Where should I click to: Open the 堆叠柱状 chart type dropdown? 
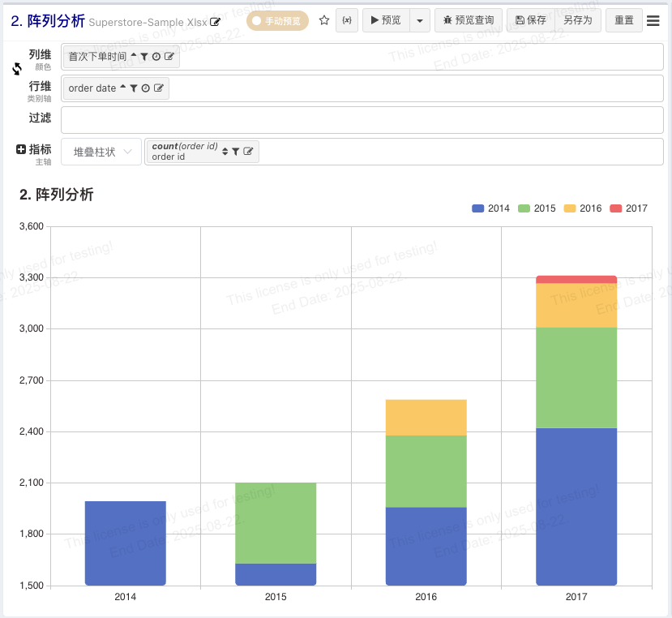101,152
